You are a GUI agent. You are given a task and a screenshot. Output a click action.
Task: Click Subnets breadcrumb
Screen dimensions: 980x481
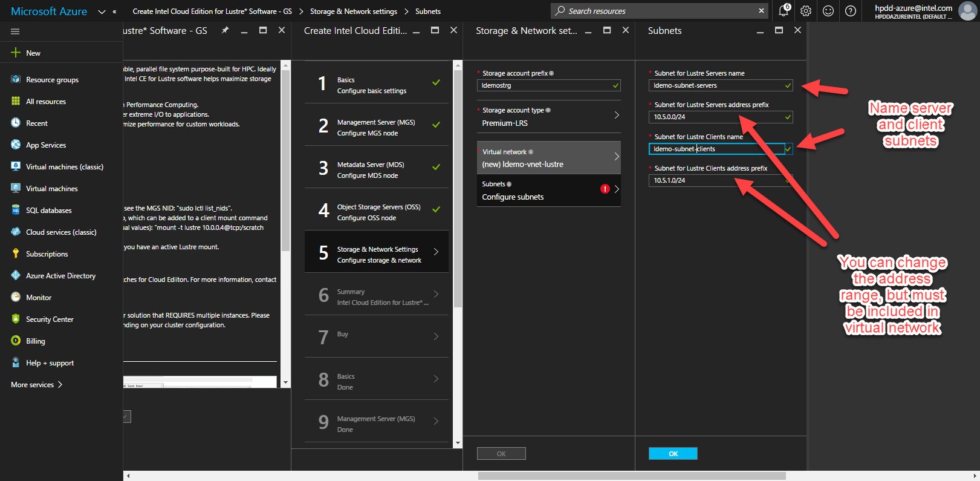(x=428, y=11)
